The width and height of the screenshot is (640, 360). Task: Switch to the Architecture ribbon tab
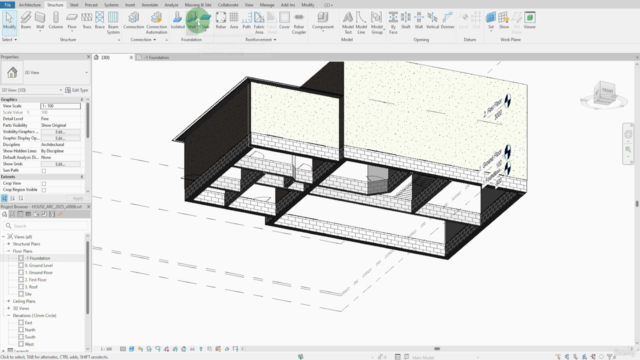(30, 5)
